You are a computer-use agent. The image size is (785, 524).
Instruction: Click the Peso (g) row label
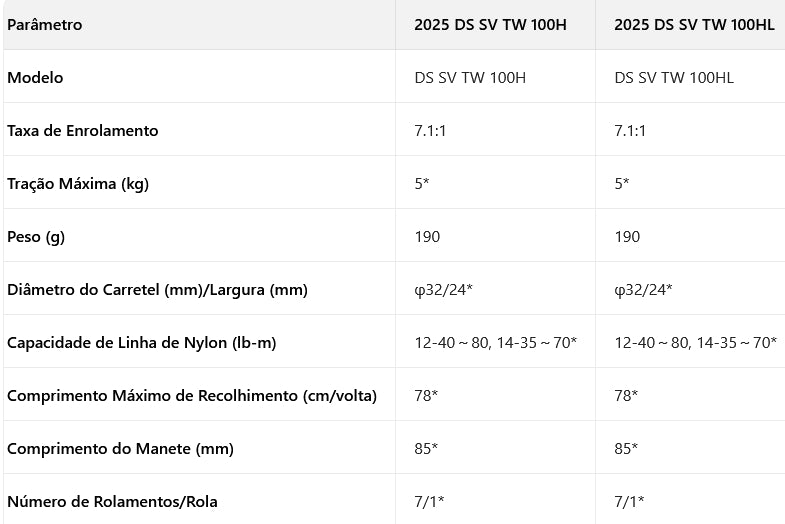point(36,236)
